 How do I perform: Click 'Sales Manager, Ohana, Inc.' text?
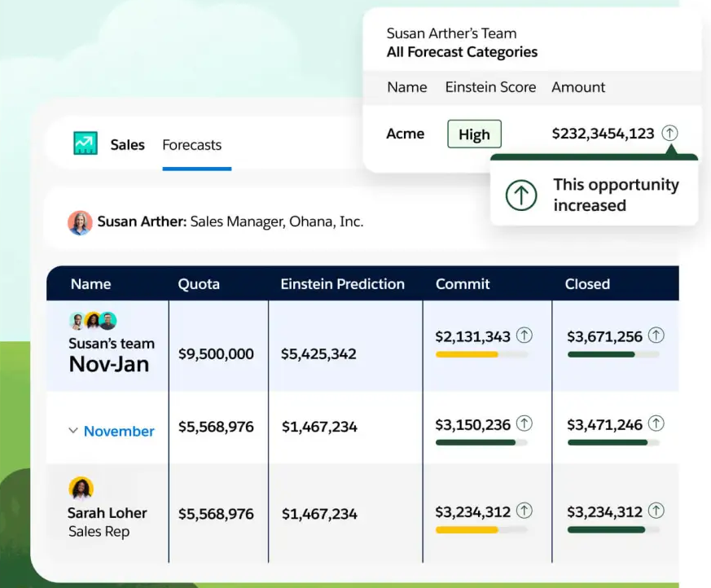[x=277, y=222]
